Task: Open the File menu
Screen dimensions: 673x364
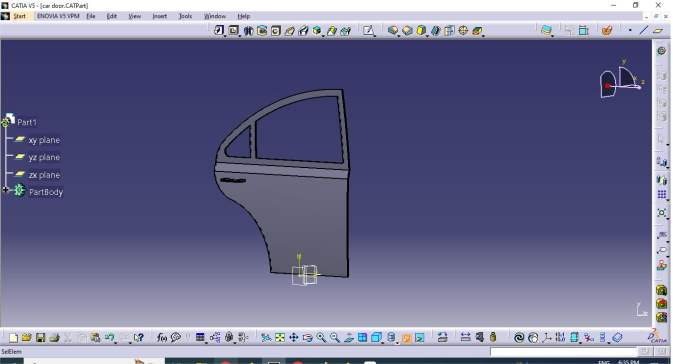Action: 91,16
